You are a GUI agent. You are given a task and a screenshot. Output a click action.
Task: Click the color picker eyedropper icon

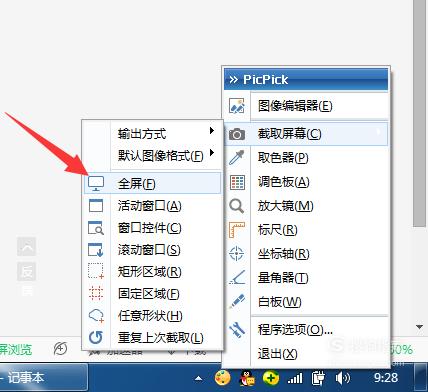(237, 157)
